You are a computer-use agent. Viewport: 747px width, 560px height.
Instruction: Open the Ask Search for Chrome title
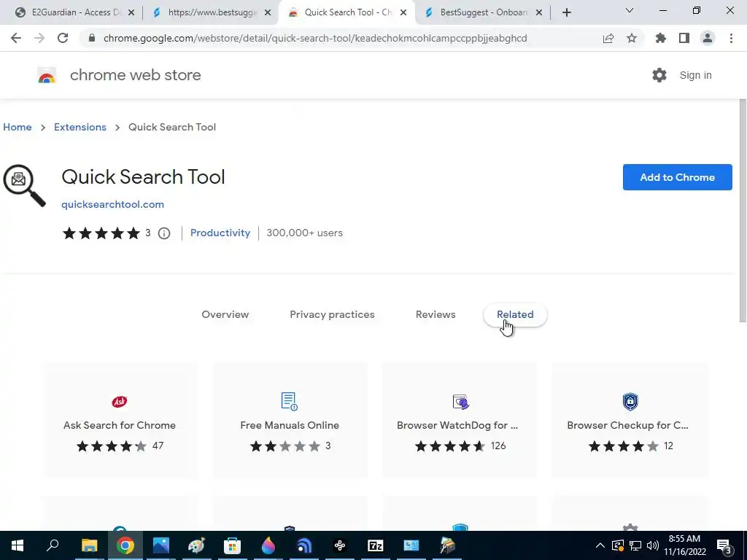[x=120, y=425]
